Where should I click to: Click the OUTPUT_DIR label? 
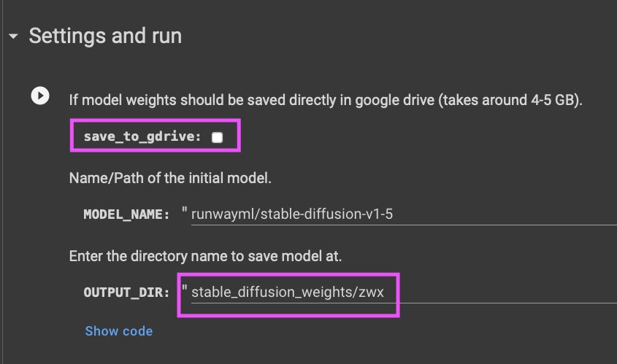tap(127, 293)
